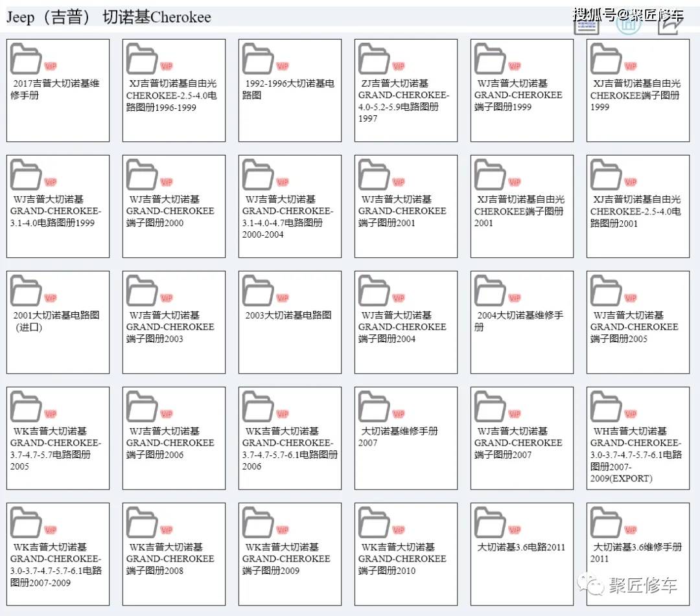This screenshot has width=700, height=616.
Task: Open the 2001大切诺基电路图(进口) folder icon
Action: pyautogui.click(x=26, y=290)
